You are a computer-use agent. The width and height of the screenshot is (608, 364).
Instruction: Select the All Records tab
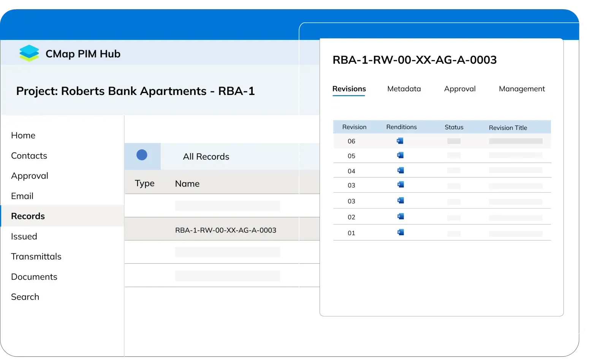point(206,157)
